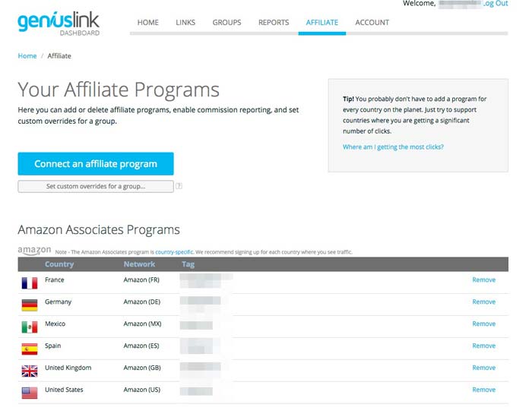Click the 'Amazon (GB)' network cell
Screen dimensions: 532x420
[x=142, y=368]
